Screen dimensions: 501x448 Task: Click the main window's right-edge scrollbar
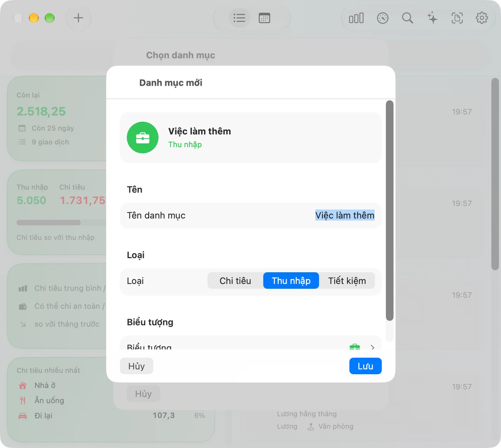pyautogui.click(x=495, y=174)
